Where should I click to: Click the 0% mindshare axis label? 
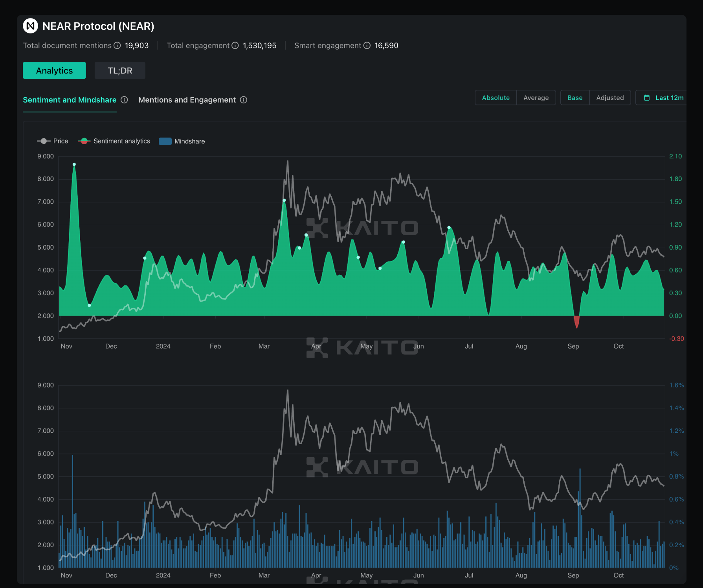(x=674, y=568)
